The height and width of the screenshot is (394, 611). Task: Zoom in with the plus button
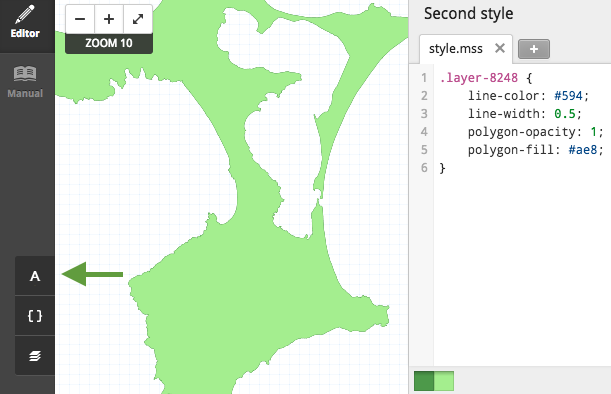click(x=109, y=19)
